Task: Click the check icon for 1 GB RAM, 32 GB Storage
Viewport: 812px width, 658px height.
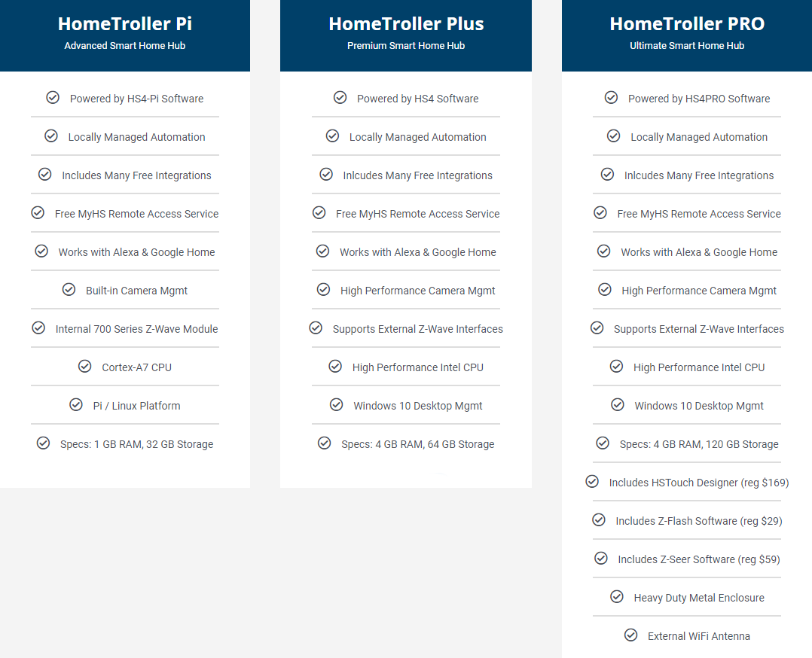Action: tap(43, 443)
